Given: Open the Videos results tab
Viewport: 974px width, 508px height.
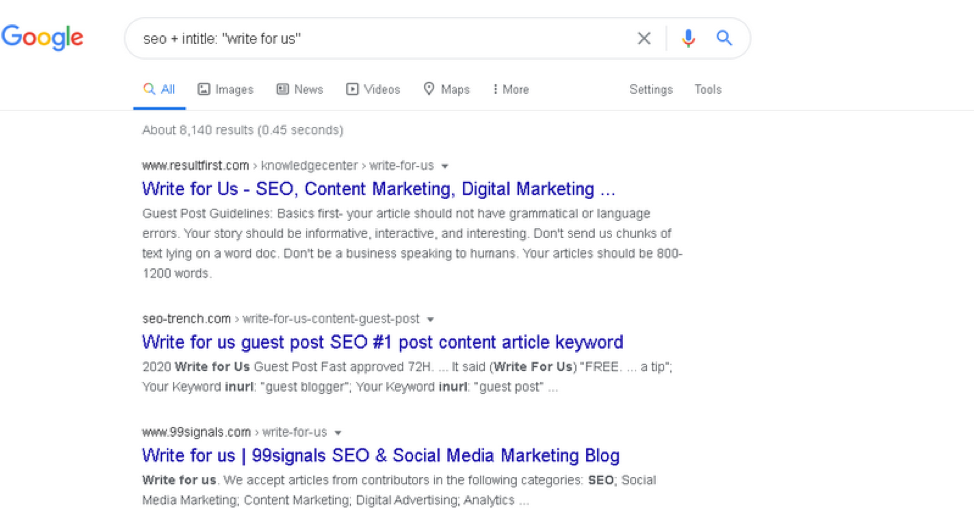Looking at the screenshot, I should (373, 90).
